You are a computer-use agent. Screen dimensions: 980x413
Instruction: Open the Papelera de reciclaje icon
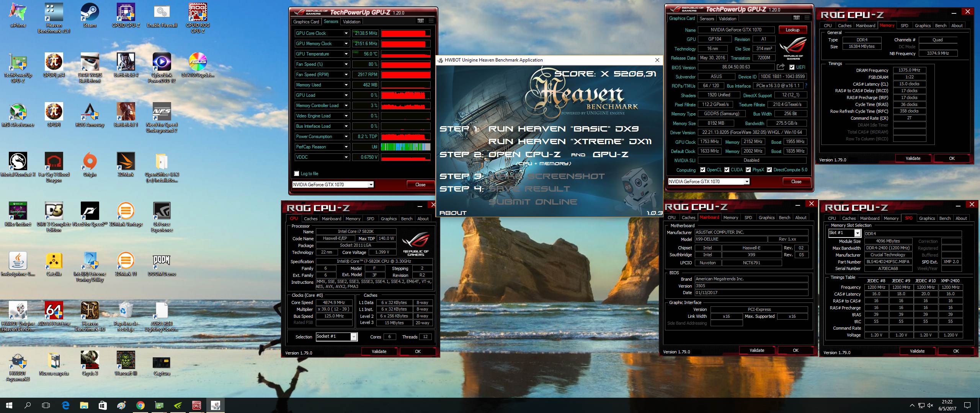(x=126, y=316)
